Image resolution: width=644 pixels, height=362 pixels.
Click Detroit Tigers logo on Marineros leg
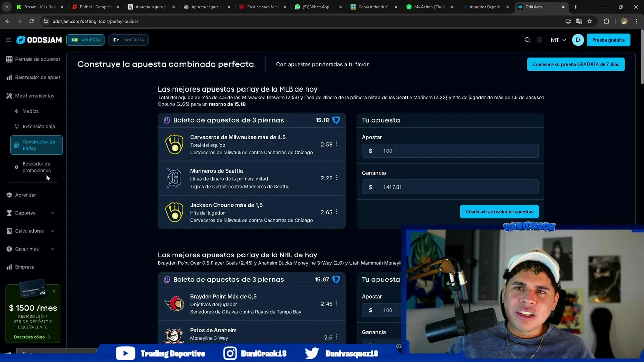click(174, 178)
